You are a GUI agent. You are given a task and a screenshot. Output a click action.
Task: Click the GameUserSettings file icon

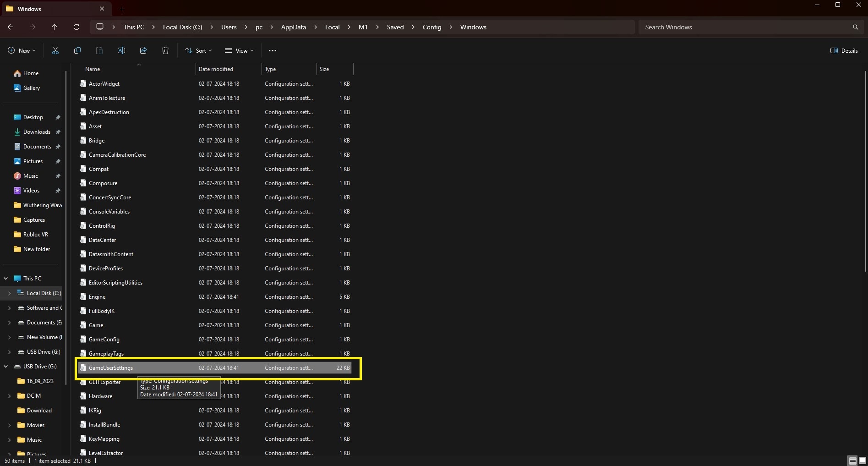point(83,367)
